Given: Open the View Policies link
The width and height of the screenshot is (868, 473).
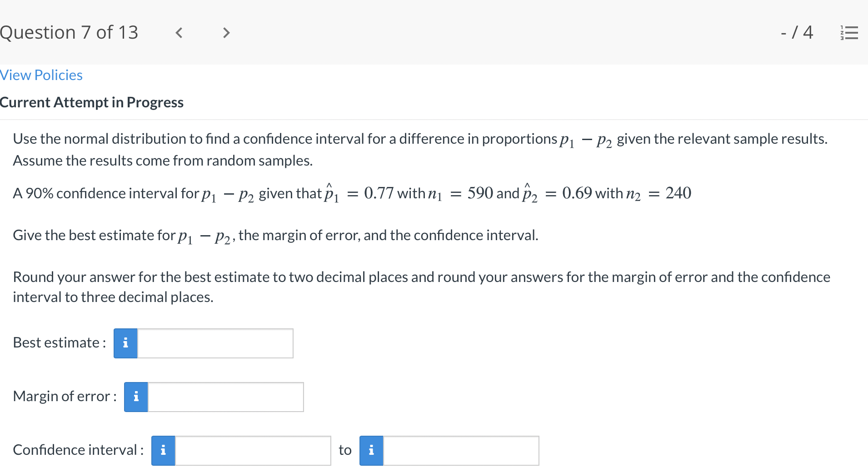Looking at the screenshot, I should (41, 75).
